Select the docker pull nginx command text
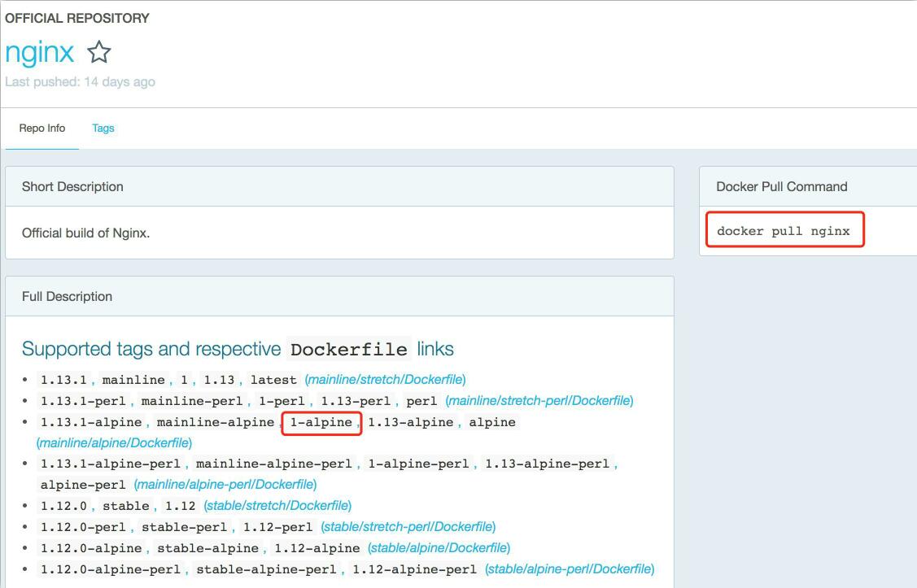 (783, 231)
